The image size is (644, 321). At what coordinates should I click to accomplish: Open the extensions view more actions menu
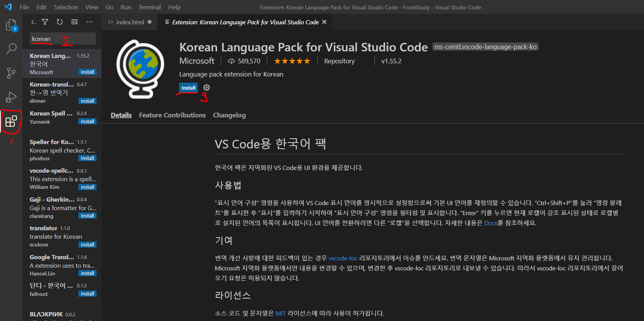[x=90, y=22]
